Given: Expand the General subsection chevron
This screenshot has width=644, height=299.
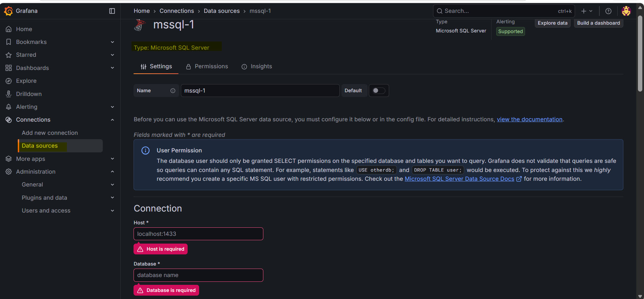Looking at the screenshot, I should pyautogui.click(x=113, y=184).
